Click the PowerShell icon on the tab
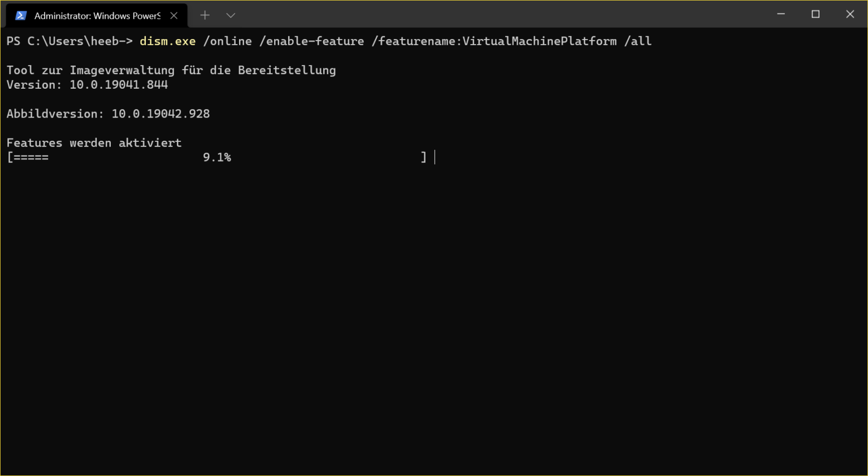This screenshot has width=868, height=476. (20, 15)
